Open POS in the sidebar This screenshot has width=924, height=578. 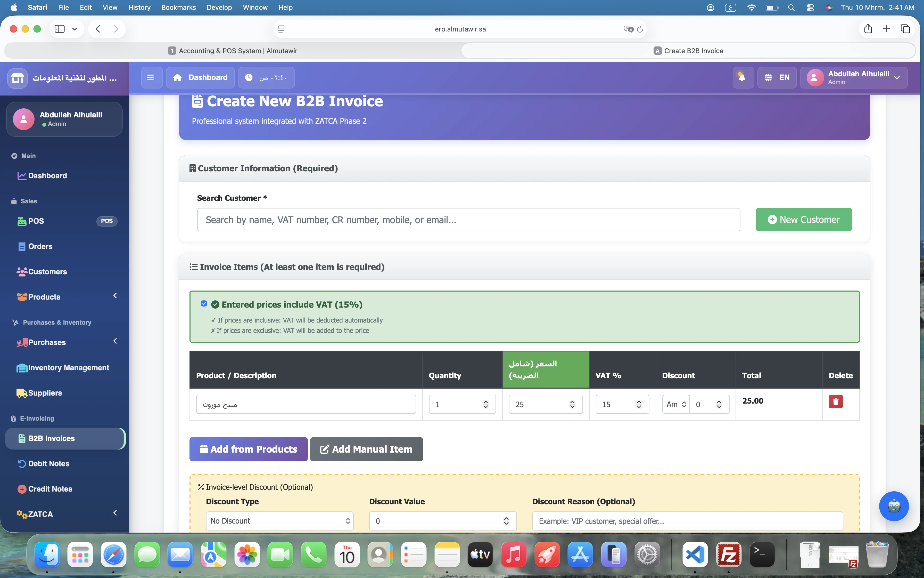[65, 221]
